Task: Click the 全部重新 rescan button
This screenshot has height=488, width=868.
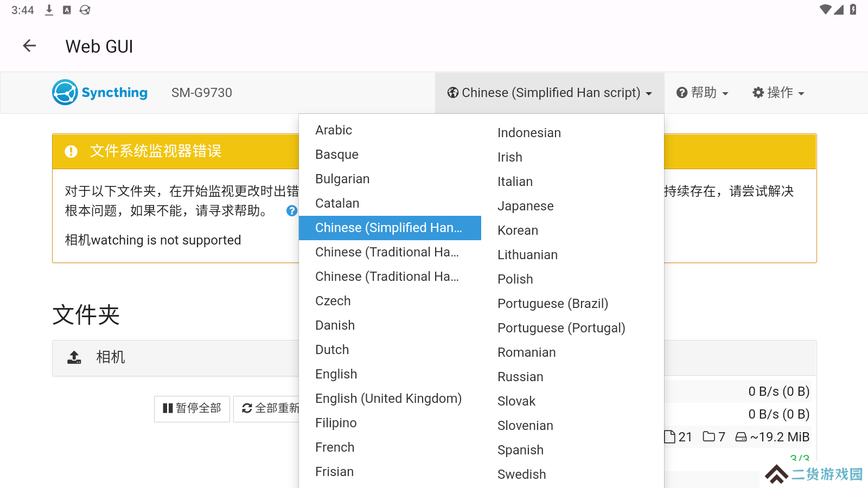Action: pyautogui.click(x=267, y=408)
